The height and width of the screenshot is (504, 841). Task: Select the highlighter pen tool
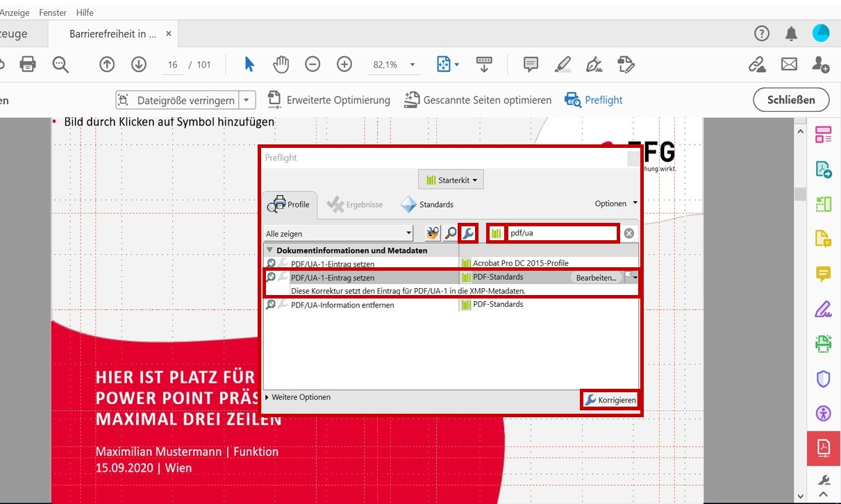[x=563, y=65]
